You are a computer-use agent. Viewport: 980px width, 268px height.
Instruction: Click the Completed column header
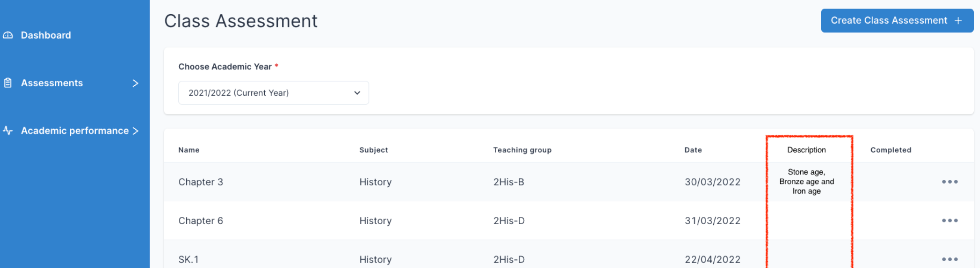891,150
